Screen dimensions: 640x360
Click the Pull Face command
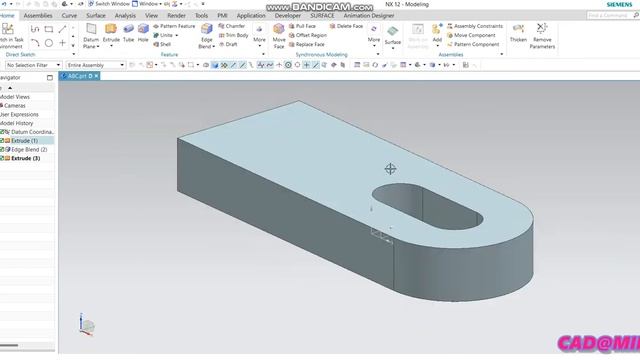tap(302, 26)
